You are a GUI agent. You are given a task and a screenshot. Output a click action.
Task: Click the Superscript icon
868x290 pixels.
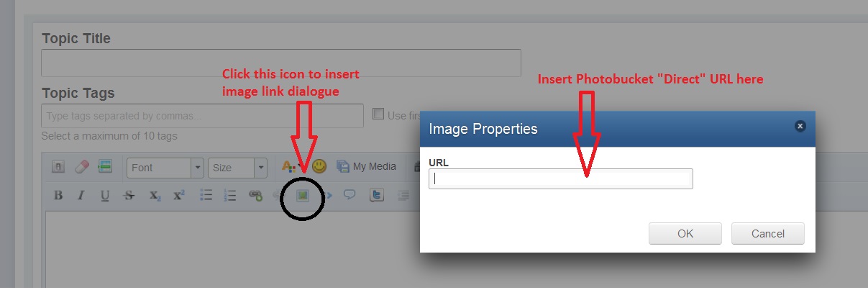(x=179, y=195)
